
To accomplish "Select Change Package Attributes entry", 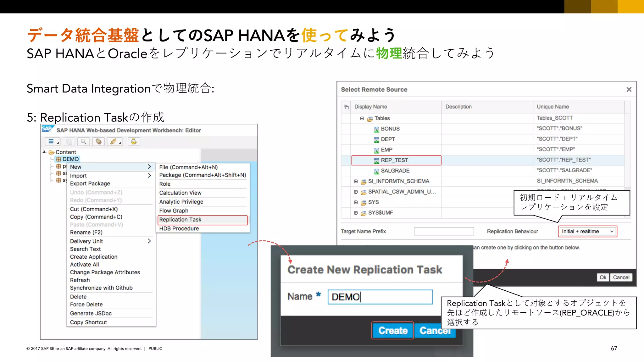I will [x=110, y=272].
